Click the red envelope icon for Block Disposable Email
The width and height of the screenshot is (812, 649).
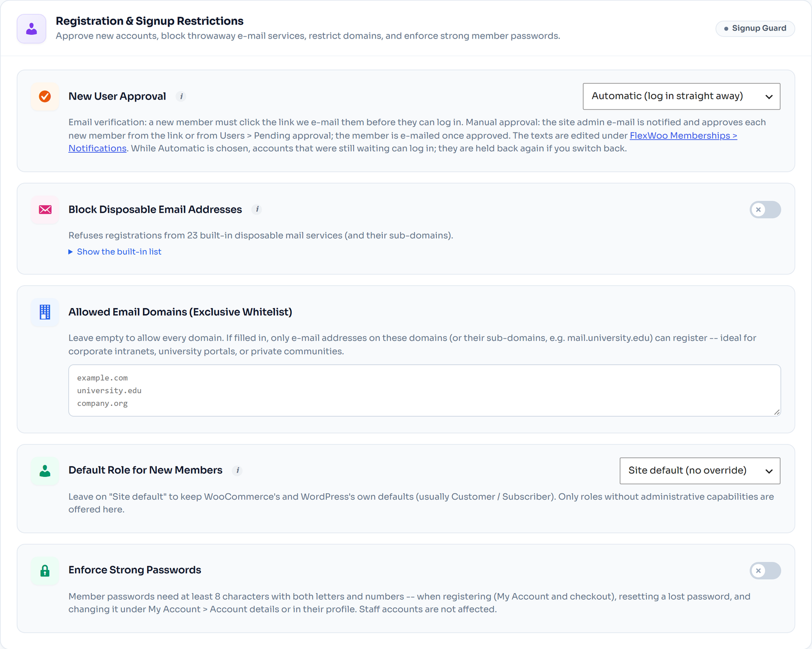(45, 210)
